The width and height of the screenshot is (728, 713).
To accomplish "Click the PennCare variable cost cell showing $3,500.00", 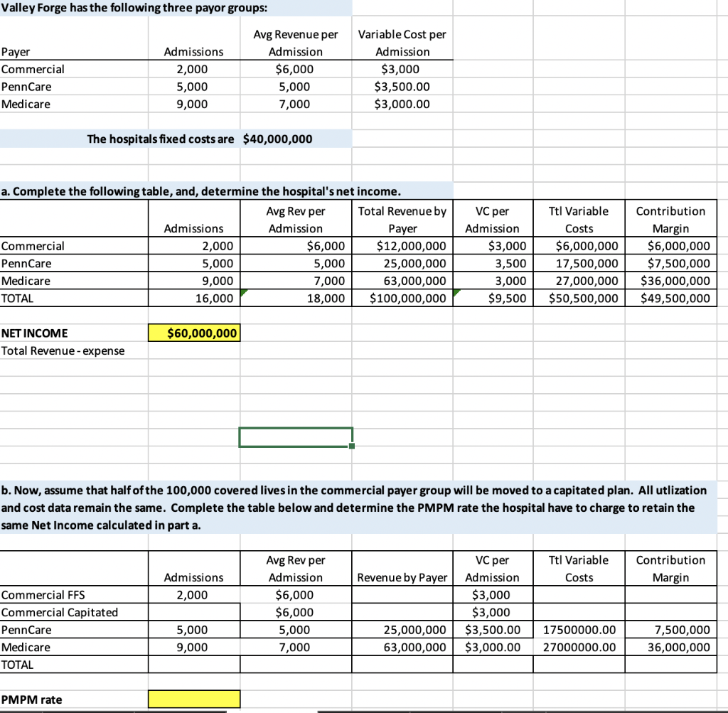I will (402, 86).
